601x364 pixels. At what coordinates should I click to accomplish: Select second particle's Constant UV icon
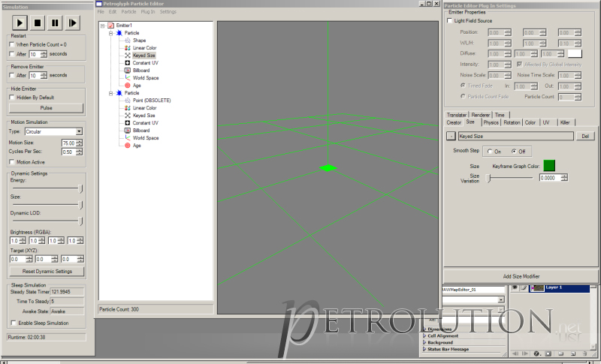[128, 123]
